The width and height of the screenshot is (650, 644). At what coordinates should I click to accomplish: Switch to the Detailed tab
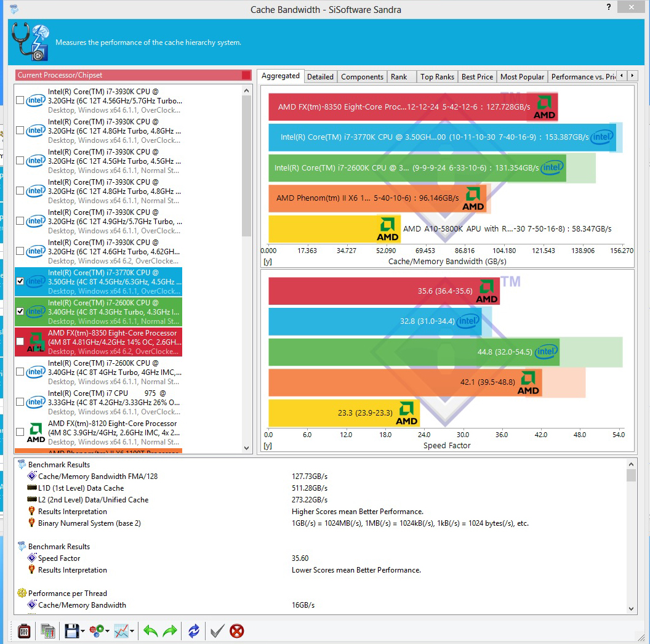320,77
